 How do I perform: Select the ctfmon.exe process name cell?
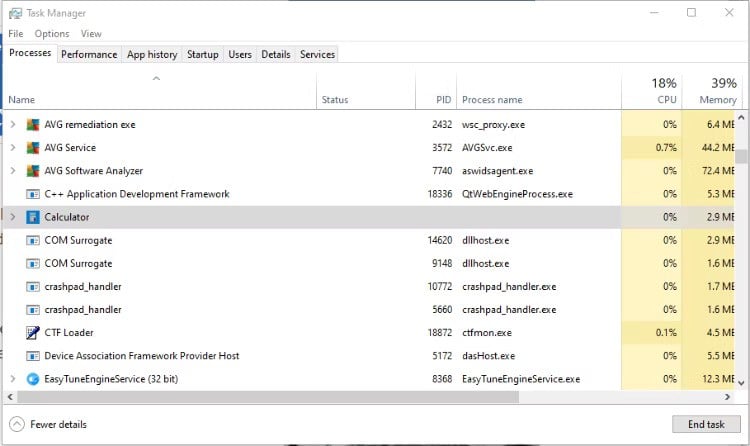486,333
